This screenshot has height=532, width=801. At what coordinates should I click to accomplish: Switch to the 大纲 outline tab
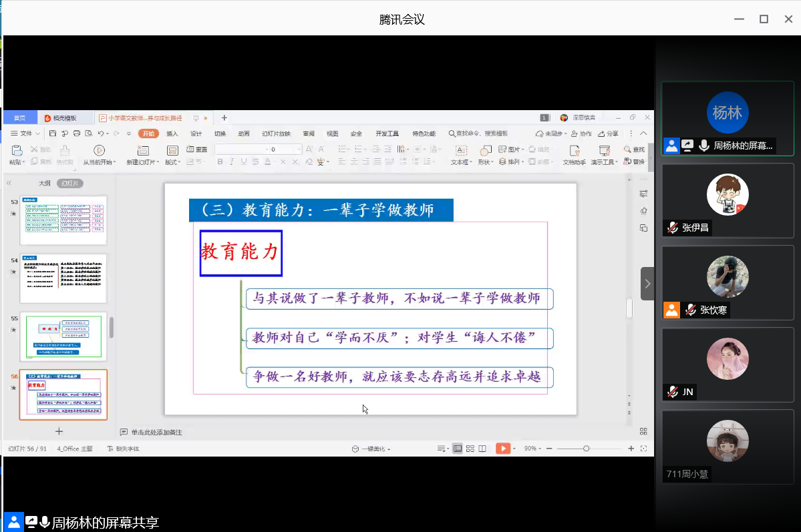(44, 183)
